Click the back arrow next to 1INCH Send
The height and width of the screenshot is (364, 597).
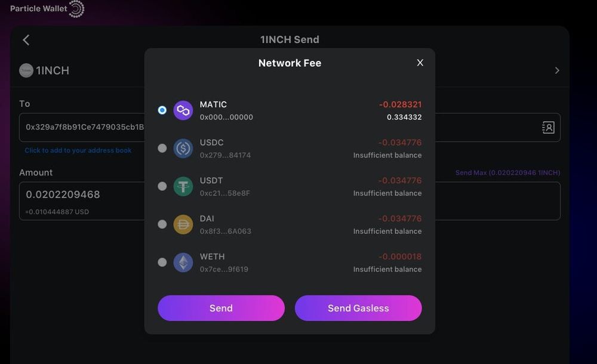26,39
